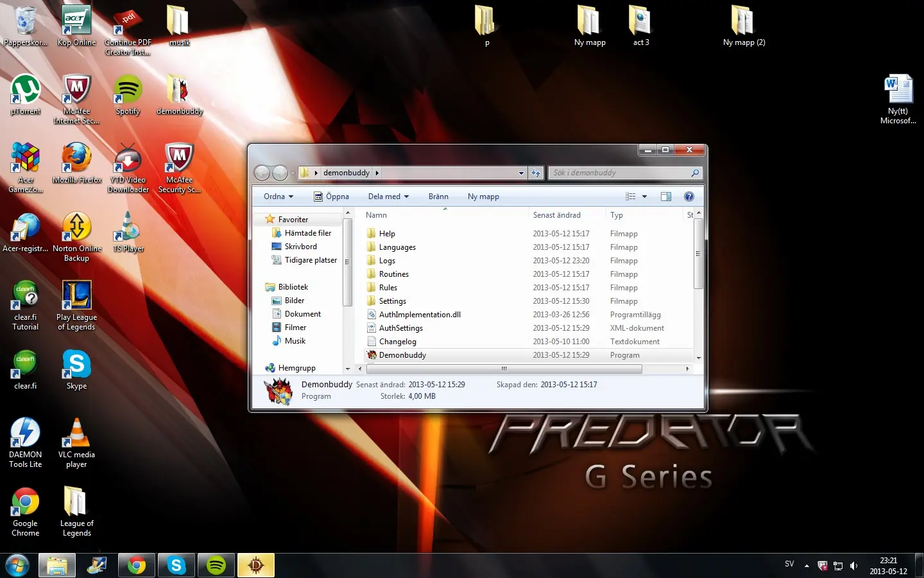The height and width of the screenshot is (578, 924).
Task: Launch VLC media player shortcut
Action: [x=76, y=443]
